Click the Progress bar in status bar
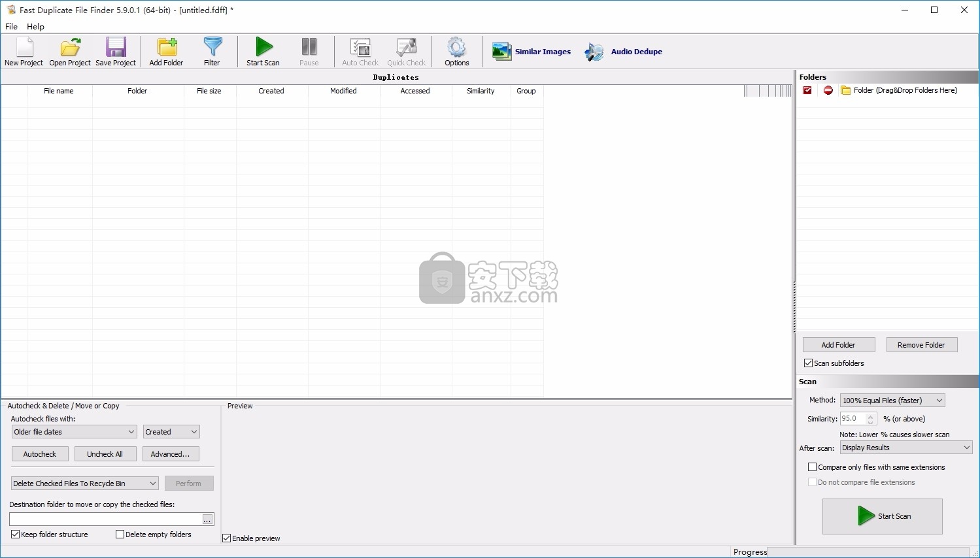This screenshot has width=980, height=558. (x=868, y=552)
